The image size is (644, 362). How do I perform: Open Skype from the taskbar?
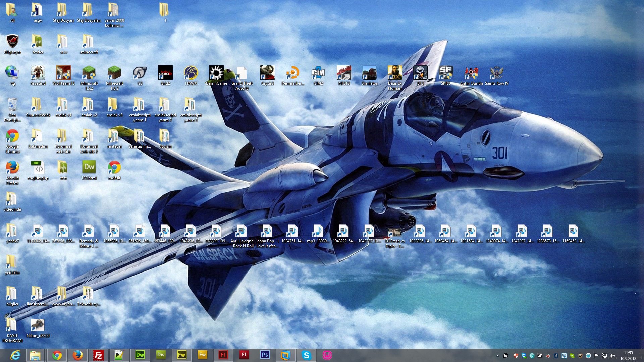click(306, 355)
